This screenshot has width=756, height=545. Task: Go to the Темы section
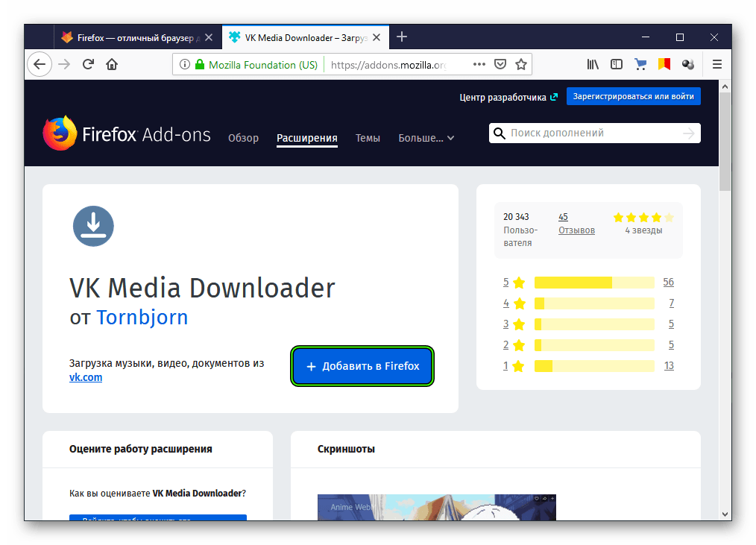368,138
